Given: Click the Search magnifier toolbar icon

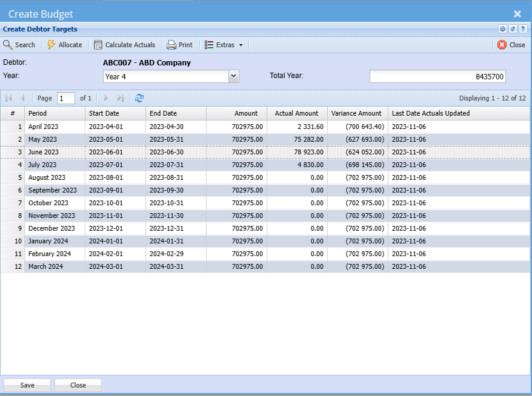Looking at the screenshot, I should [x=8, y=45].
